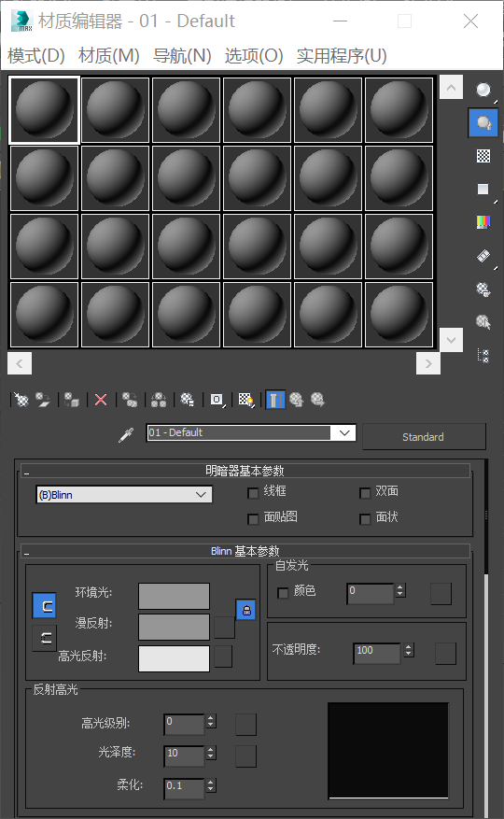Click the ambient-diffuse color lock icon
The image size is (504, 819).
(x=246, y=610)
